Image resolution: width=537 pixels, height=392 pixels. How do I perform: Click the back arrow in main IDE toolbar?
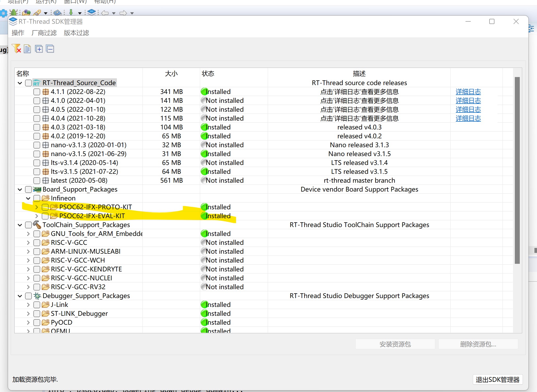tap(105, 13)
